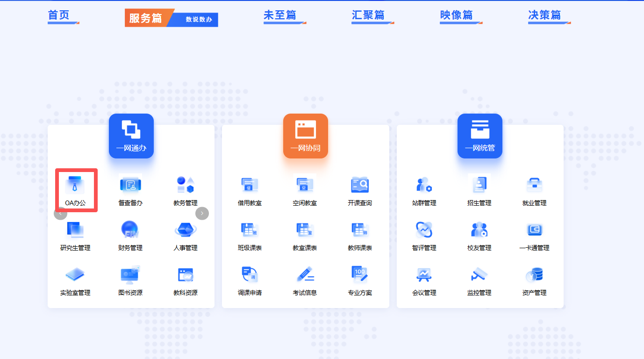
Task: Open 开课查询 course search icon
Action: click(360, 186)
